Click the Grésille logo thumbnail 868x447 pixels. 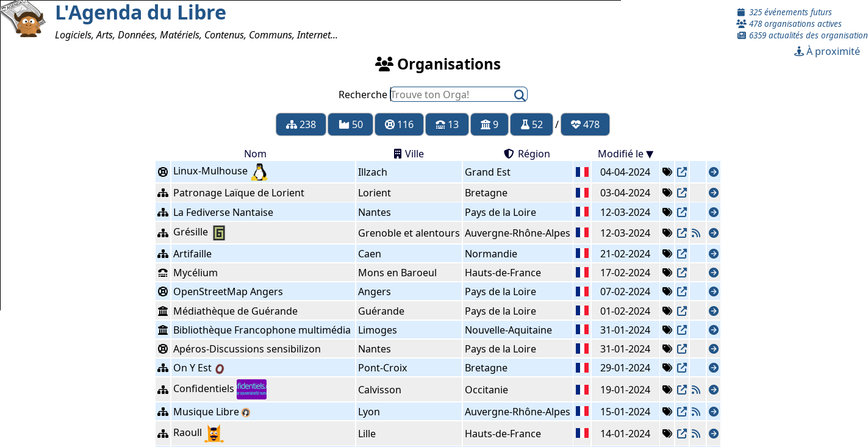tap(219, 232)
